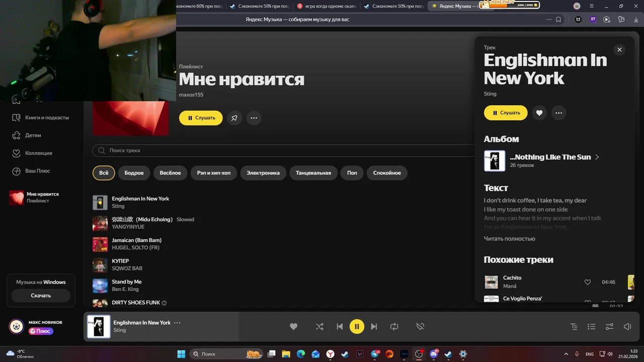Open the artist link Sting in track panel

click(x=490, y=94)
